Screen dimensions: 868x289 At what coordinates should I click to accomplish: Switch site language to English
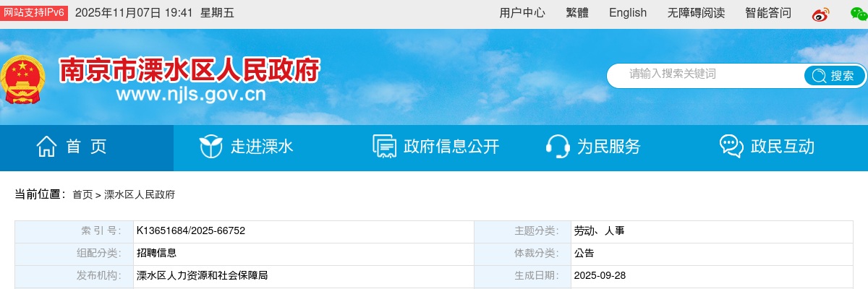pos(628,13)
